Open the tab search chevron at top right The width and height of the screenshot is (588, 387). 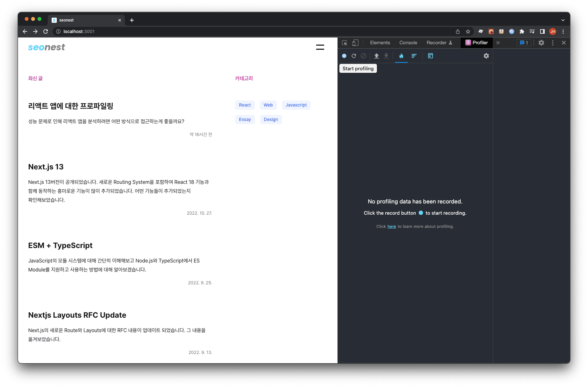563,20
